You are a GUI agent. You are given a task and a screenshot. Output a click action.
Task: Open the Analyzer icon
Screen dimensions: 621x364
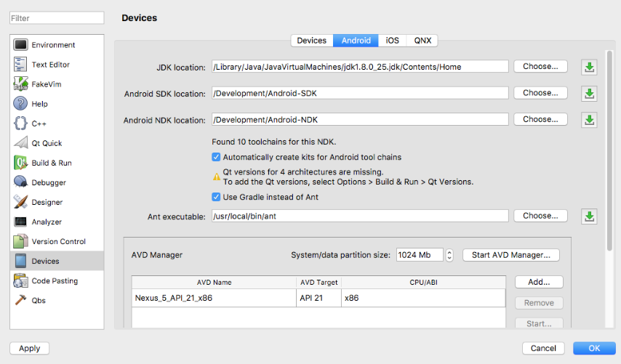click(20, 222)
